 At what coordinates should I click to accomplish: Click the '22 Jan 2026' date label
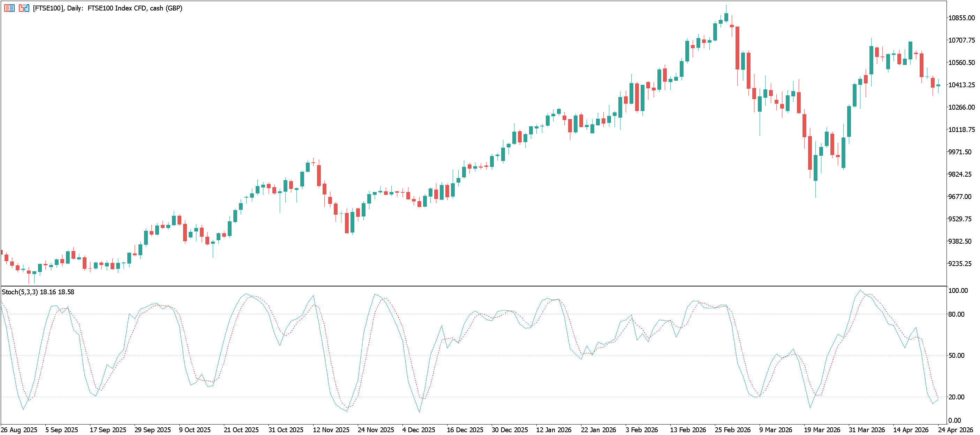point(598,430)
